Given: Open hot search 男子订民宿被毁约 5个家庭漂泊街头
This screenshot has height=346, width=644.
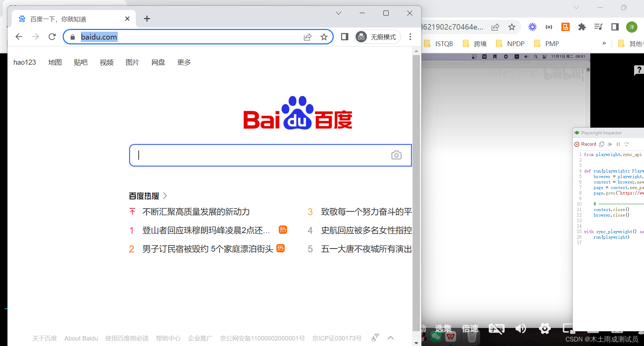Looking at the screenshot, I should click(x=208, y=249).
